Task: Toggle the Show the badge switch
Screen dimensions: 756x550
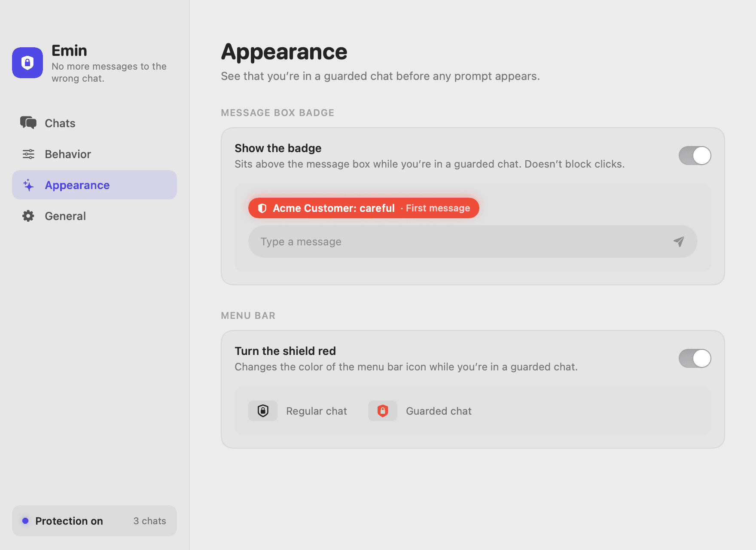Action: 695,156
